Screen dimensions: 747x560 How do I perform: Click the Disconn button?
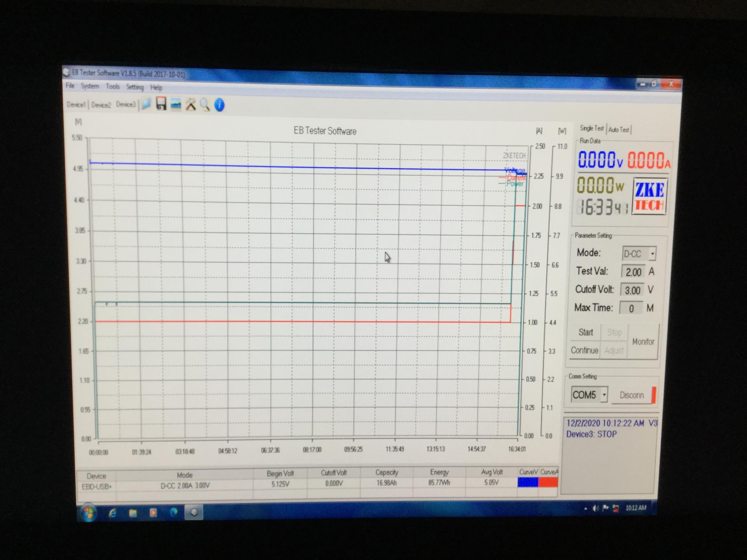(x=632, y=395)
